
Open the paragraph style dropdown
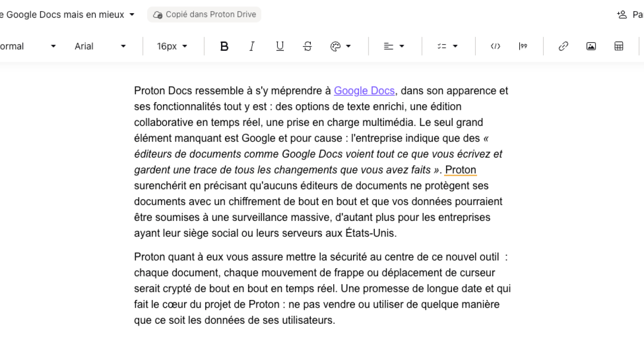coord(28,46)
